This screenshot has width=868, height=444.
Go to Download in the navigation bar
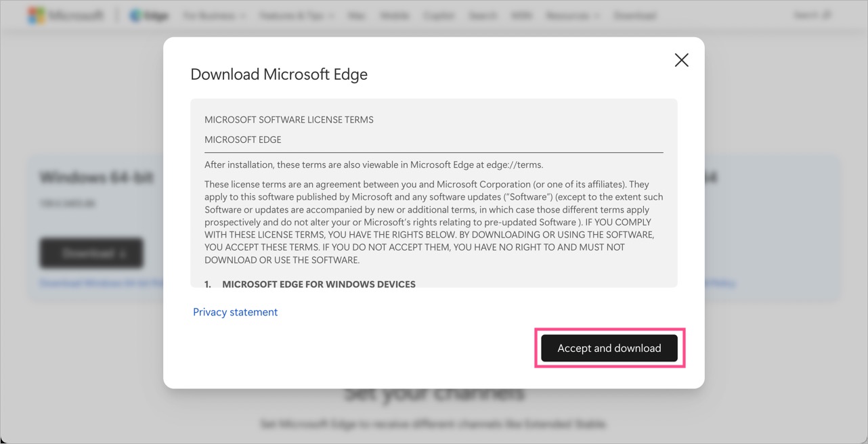[634, 15]
